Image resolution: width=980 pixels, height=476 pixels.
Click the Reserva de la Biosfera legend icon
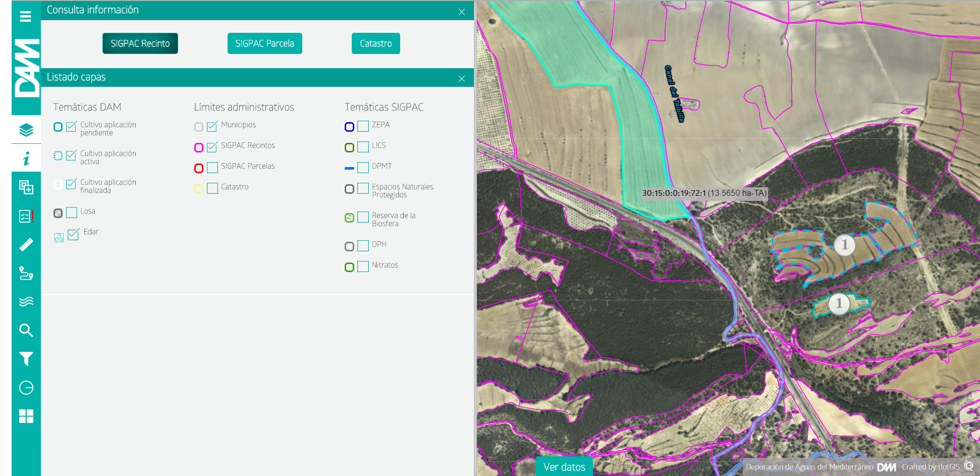tap(349, 218)
